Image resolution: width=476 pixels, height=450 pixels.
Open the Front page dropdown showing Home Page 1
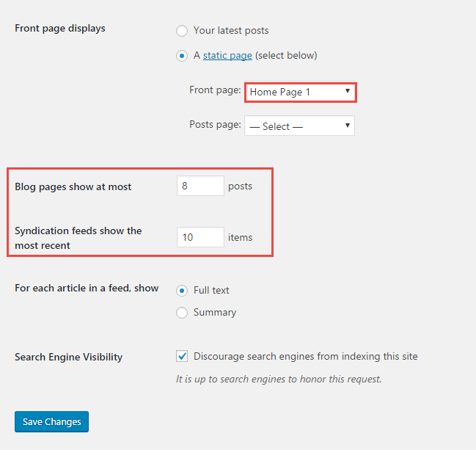[x=300, y=92]
